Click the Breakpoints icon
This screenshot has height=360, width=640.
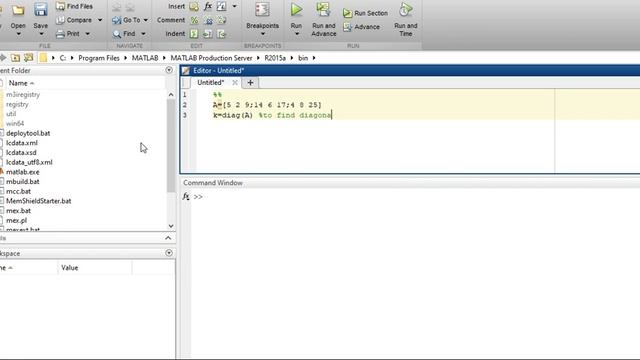[262, 10]
